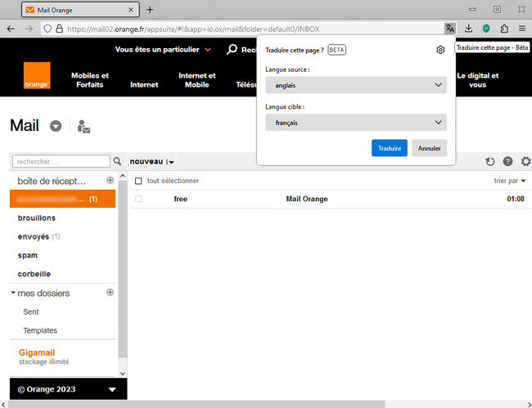The height and width of the screenshot is (408, 532).
Task: Open Mobiles et Forfaits menu
Action: (90, 80)
